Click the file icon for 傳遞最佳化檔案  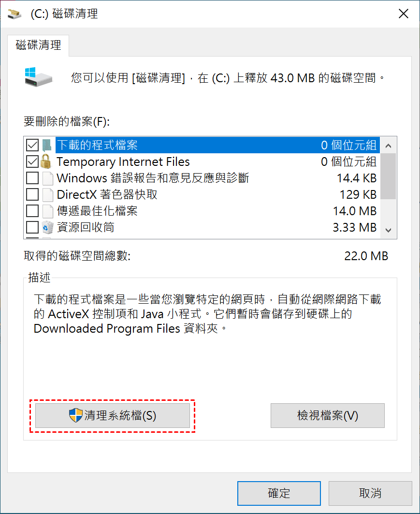click(x=47, y=211)
